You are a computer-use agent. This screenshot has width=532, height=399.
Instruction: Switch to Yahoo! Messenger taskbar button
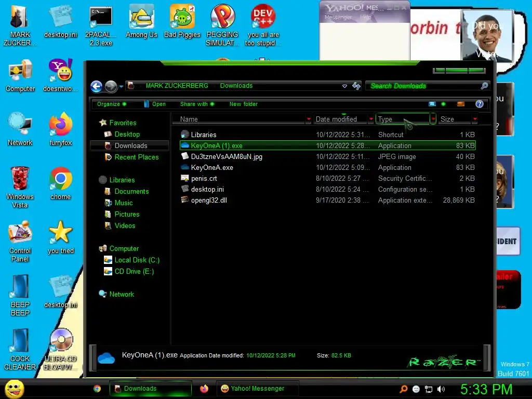click(257, 389)
